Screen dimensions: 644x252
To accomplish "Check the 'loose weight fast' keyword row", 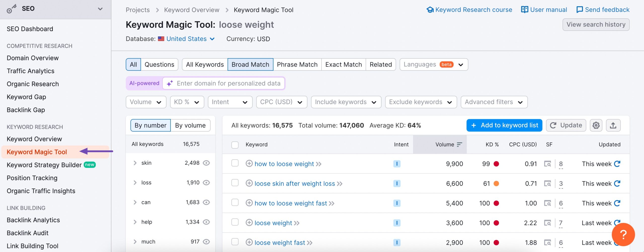I will click(235, 242).
